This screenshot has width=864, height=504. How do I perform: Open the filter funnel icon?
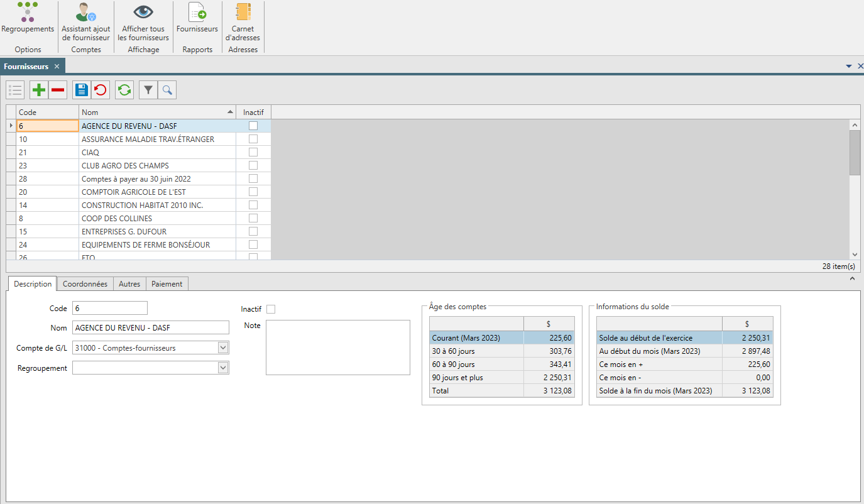pyautogui.click(x=148, y=90)
